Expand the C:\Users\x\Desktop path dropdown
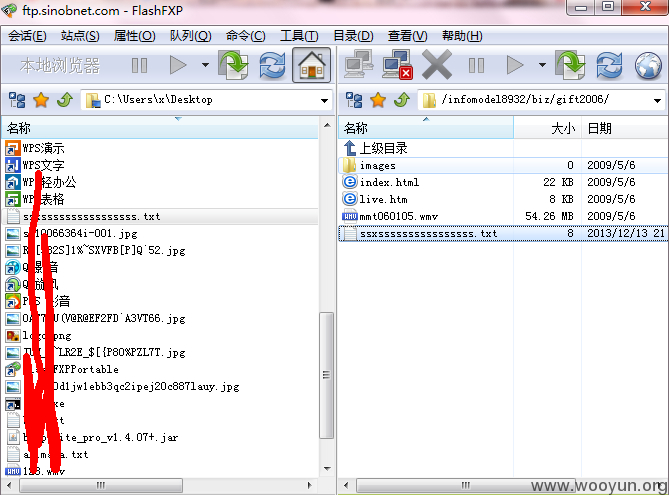This screenshot has height=495, width=669. click(325, 101)
